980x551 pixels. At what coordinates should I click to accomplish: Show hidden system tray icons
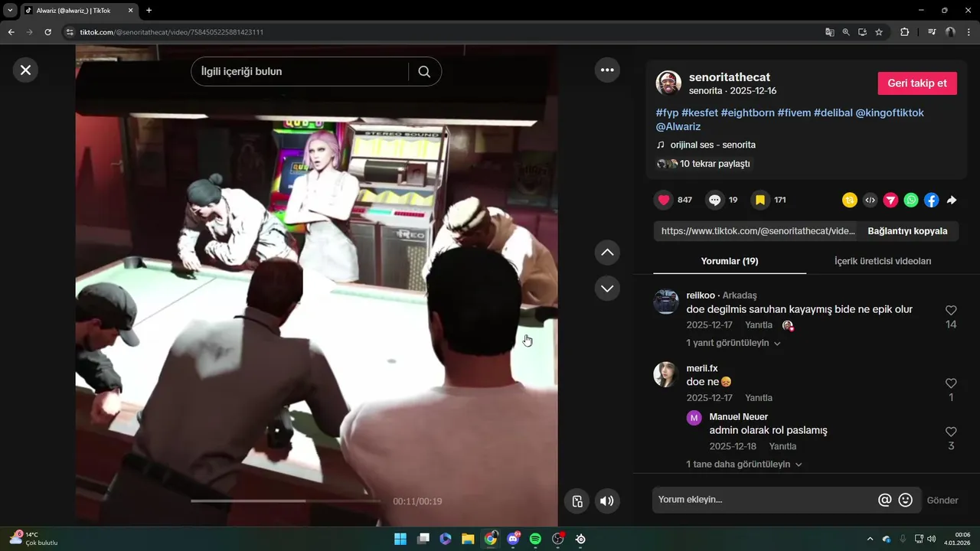coord(869,539)
